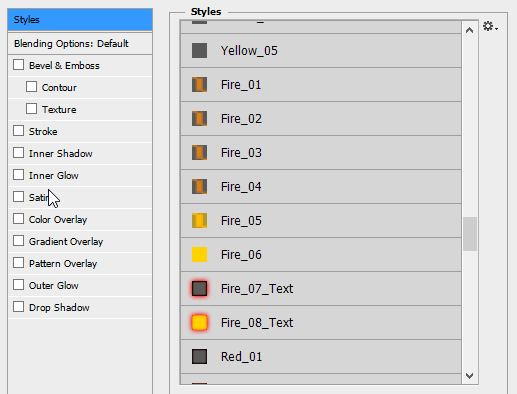Enable the Satin checkbox
This screenshot has height=394, width=517.
click(x=18, y=197)
